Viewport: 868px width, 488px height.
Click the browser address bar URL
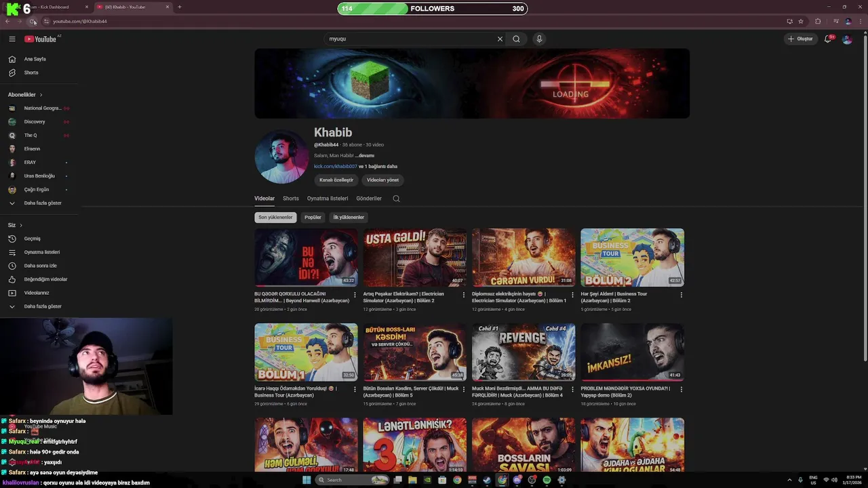(x=80, y=21)
